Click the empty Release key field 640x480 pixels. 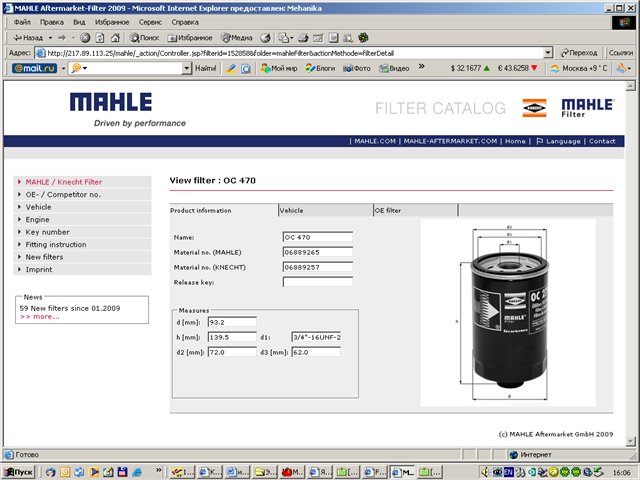[x=318, y=282]
